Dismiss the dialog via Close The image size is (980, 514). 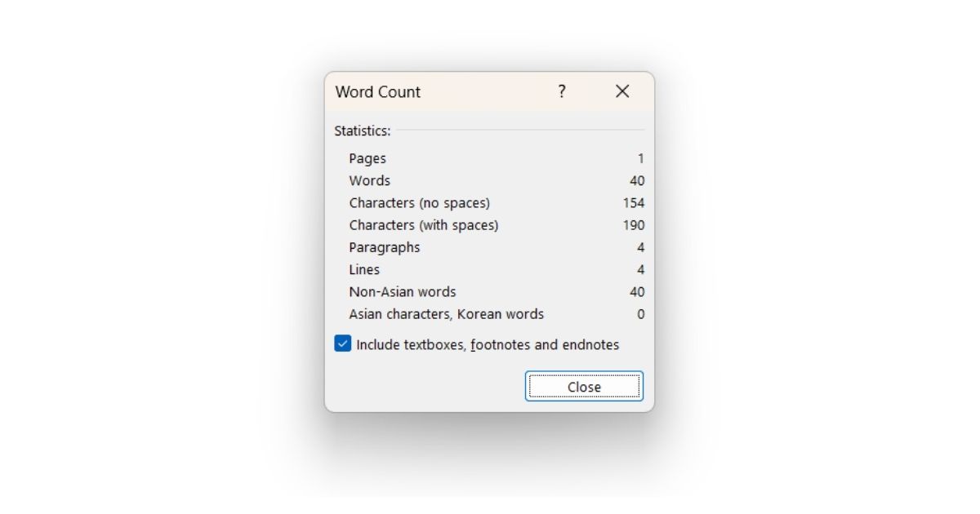click(x=584, y=386)
